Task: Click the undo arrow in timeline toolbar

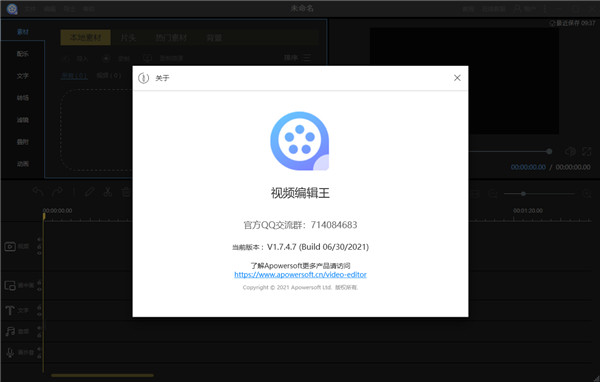Action: pos(38,191)
